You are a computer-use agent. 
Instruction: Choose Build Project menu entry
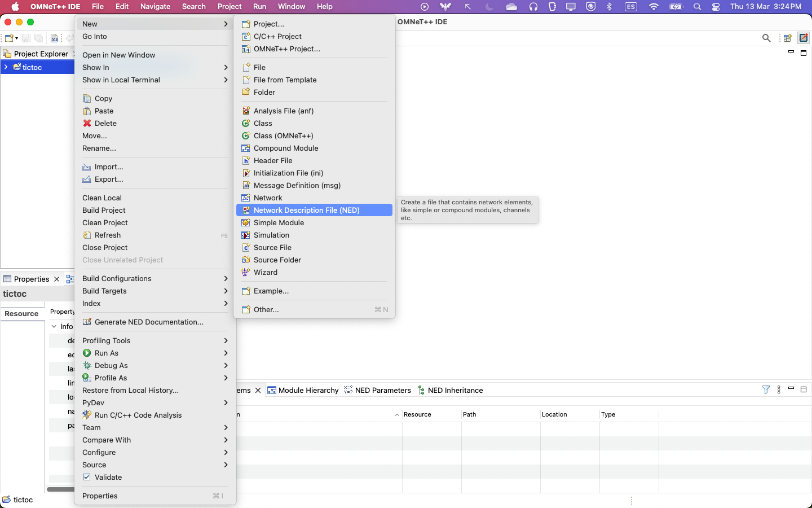(x=155, y=210)
